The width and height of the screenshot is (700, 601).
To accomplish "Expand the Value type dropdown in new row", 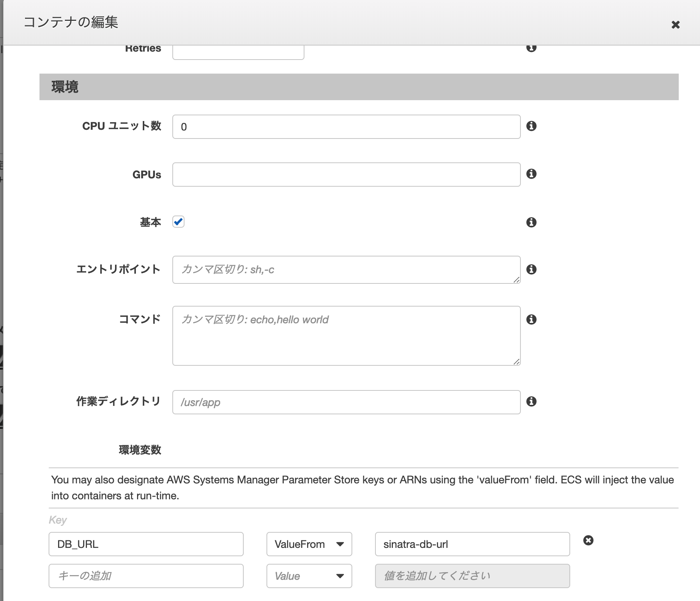I will point(309,576).
